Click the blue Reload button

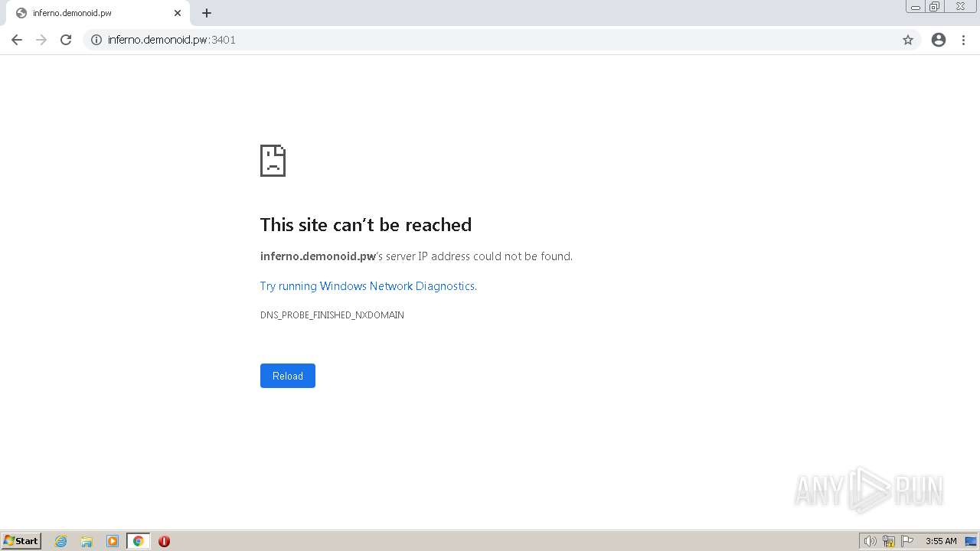(288, 376)
